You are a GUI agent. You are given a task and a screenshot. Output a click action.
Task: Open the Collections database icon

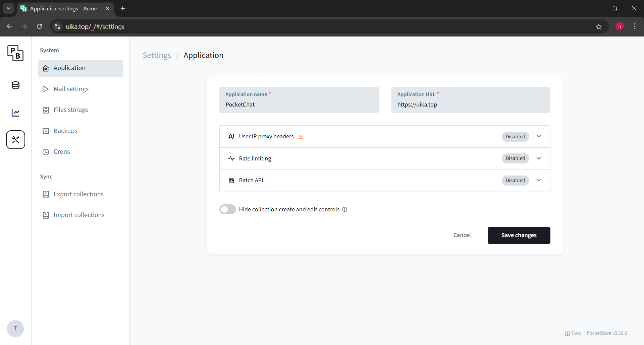15,85
